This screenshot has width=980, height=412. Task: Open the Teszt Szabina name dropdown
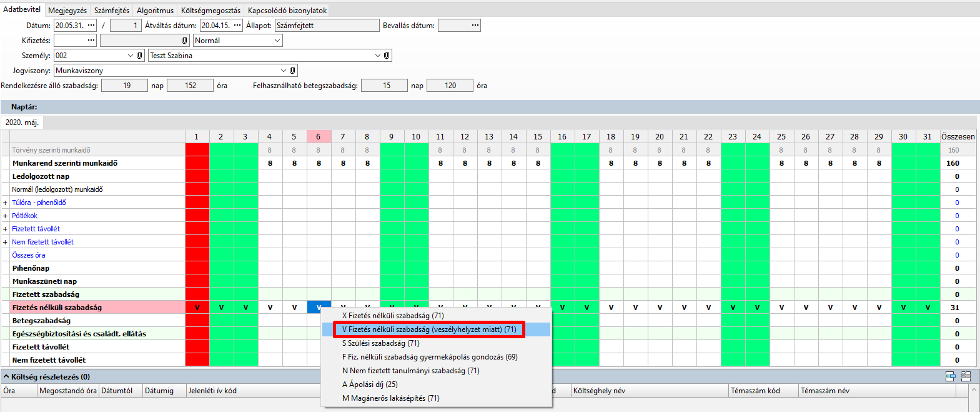click(377, 56)
